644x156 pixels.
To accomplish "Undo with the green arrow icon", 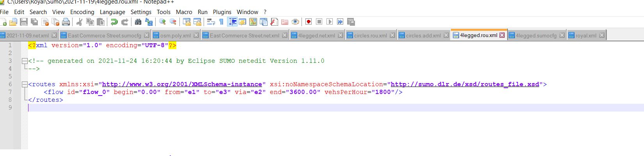I will 114,22.
